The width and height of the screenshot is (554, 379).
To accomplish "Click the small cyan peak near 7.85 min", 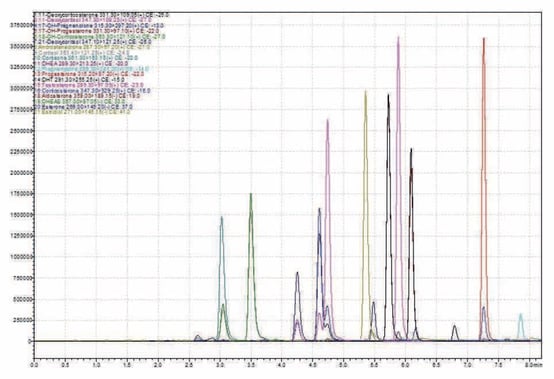I will 520,327.
